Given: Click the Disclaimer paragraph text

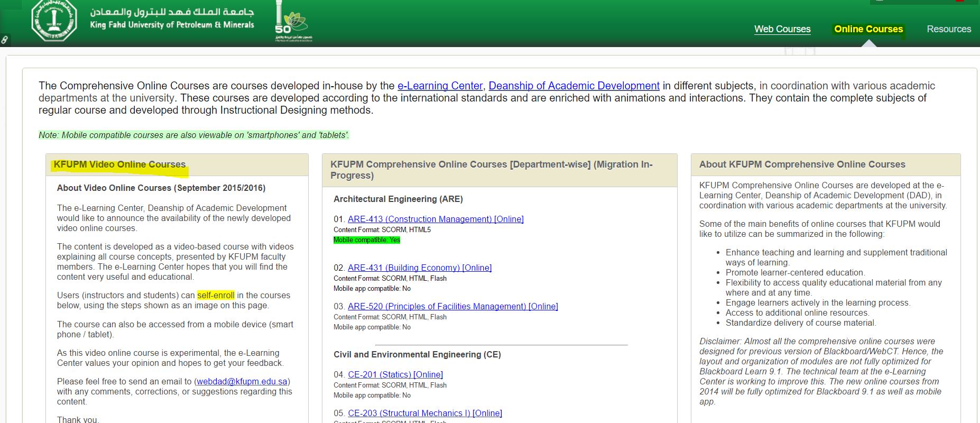Looking at the screenshot, I should click(821, 371).
